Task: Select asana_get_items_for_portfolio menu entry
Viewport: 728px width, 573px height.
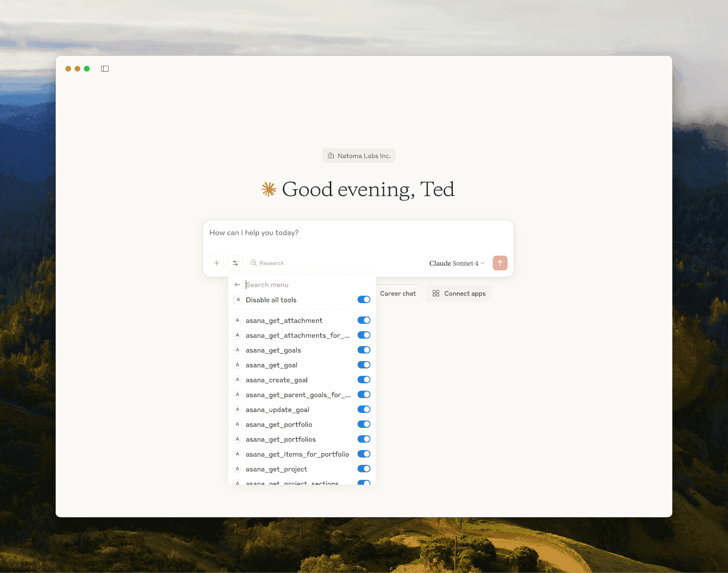Action: 302,454
